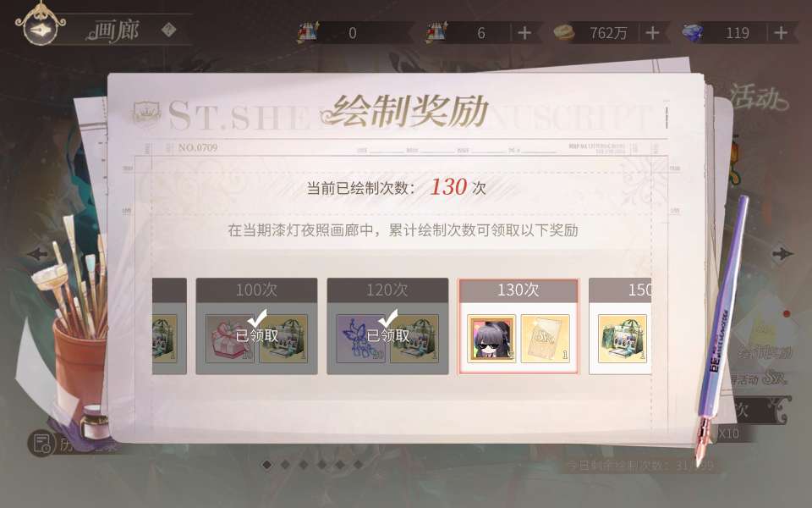Add more draw tickets with plus after 6
The height and width of the screenshot is (508, 812).
(524, 33)
